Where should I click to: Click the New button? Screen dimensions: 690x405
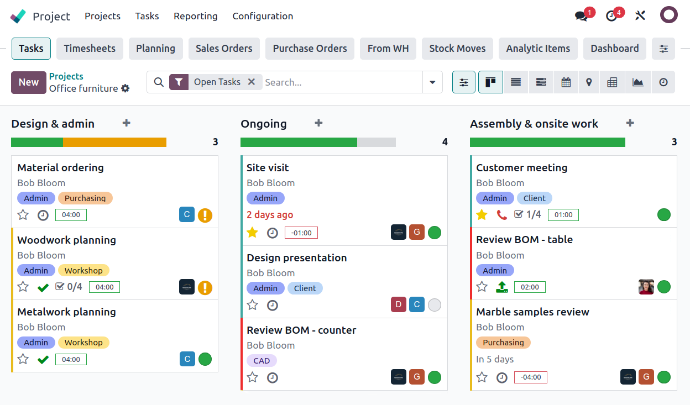(x=28, y=82)
